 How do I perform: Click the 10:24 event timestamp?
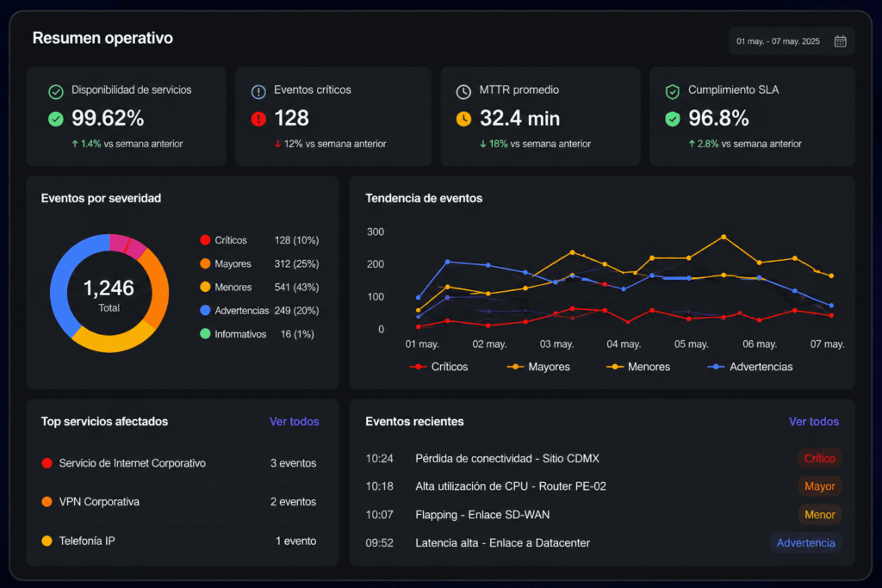click(380, 459)
